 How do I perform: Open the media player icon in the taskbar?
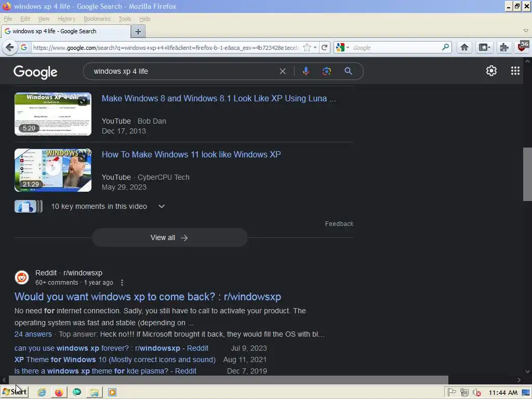coord(112,392)
